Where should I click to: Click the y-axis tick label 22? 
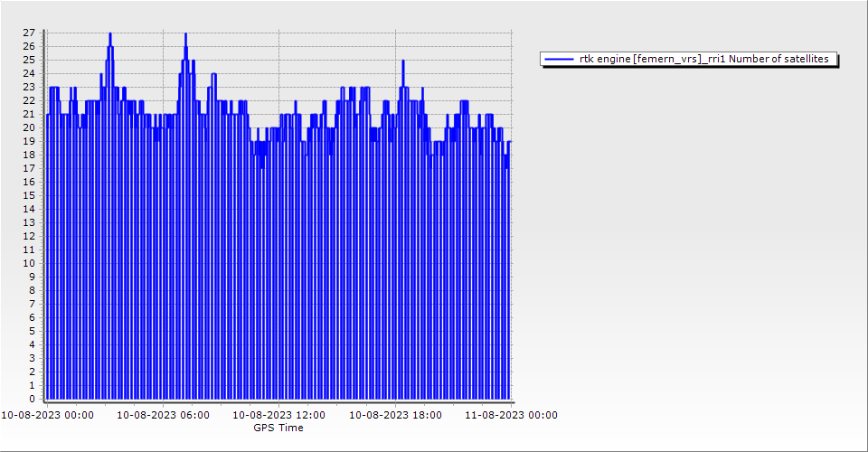click(x=30, y=100)
